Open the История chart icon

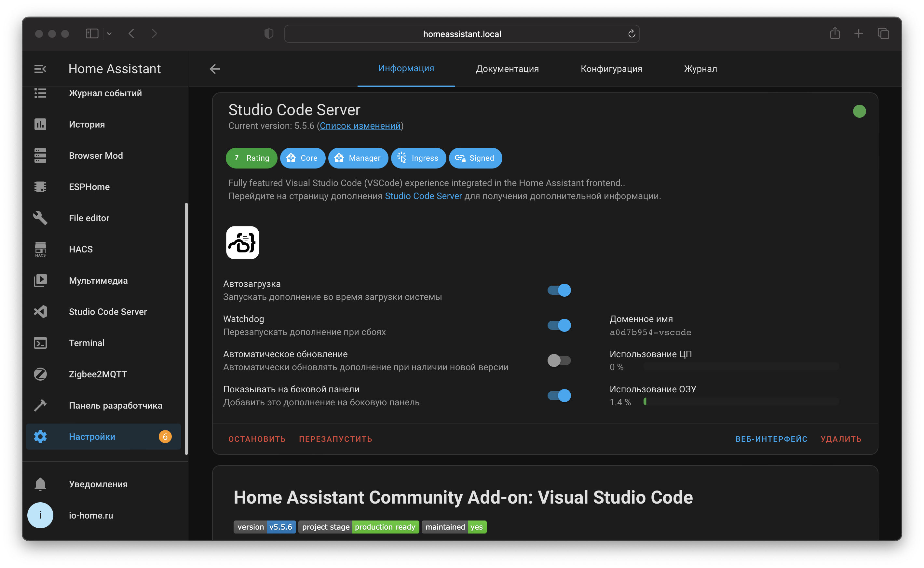(x=40, y=124)
